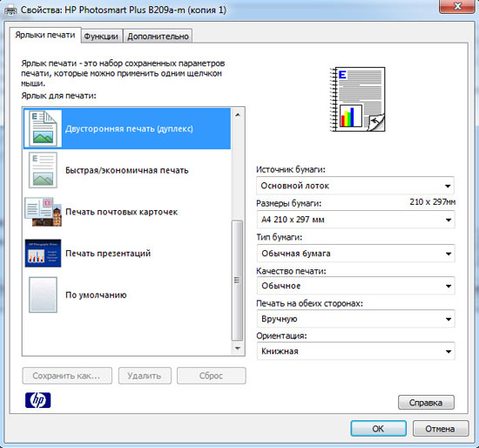479x448 pixels.
Task: Confirm with the OK button
Action: (x=378, y=429)
